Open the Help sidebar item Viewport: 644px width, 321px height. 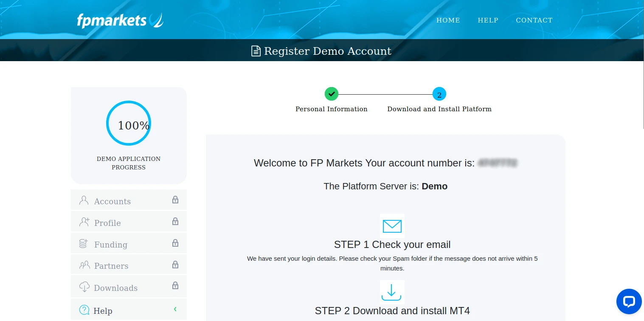[129, 310]
